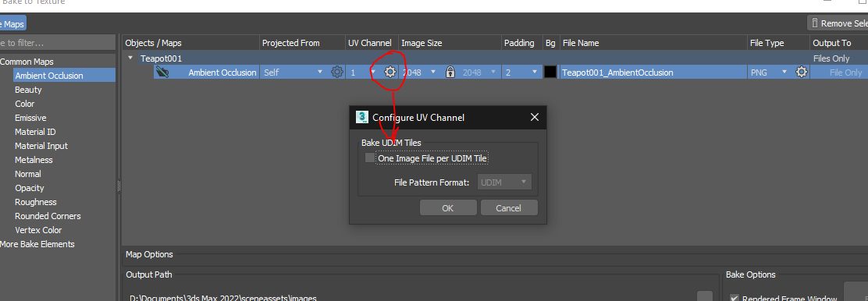Open UV Channel configuration gear
The width and height of the screenshot is (868, 301).
[x=390, y=72]
